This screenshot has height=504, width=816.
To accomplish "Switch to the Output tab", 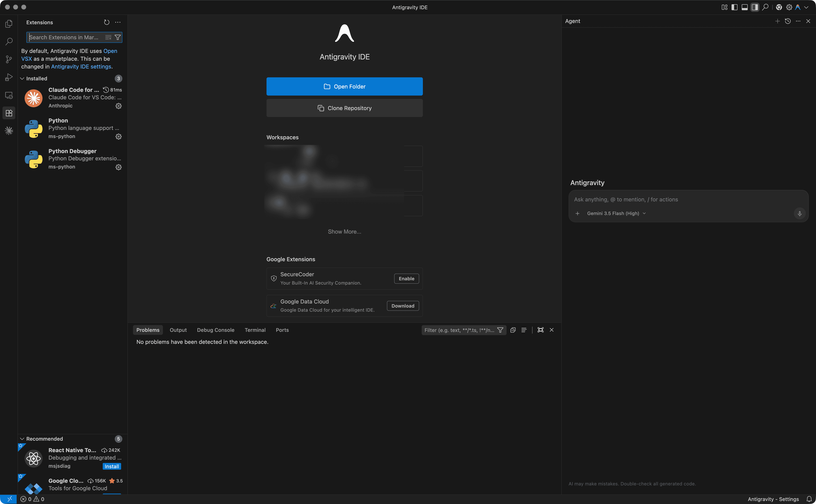I will click(178, 330).
